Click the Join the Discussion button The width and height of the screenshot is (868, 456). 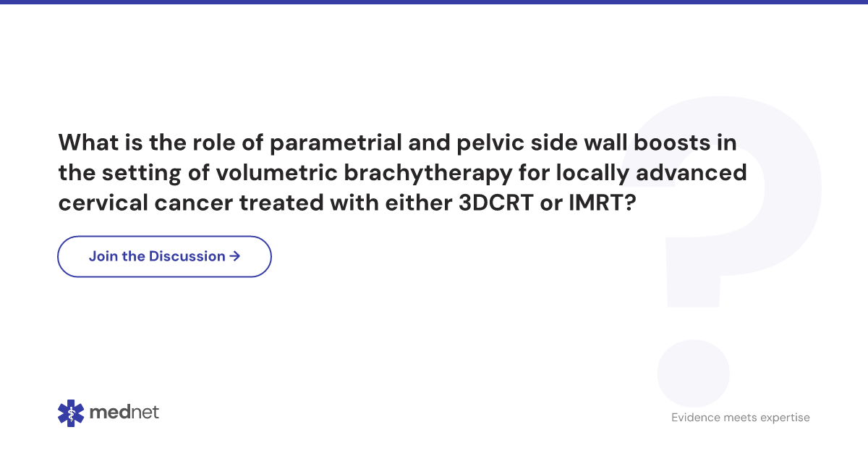[164, 256]
